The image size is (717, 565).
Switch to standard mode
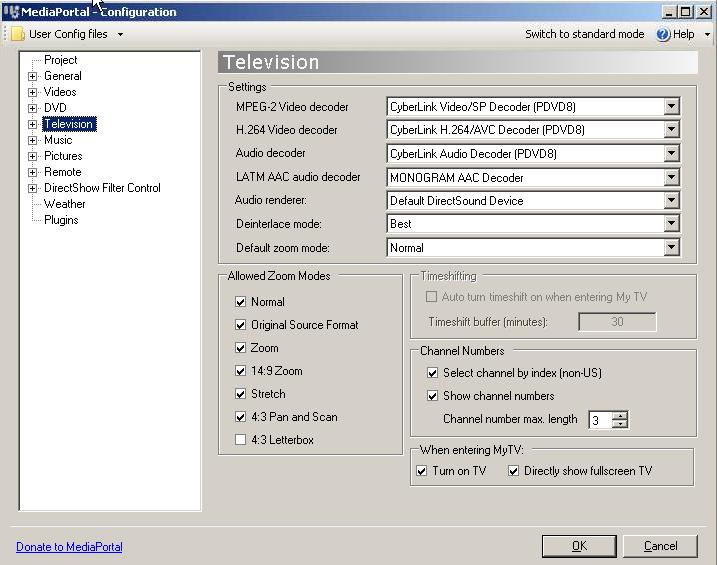coord(584,34)
